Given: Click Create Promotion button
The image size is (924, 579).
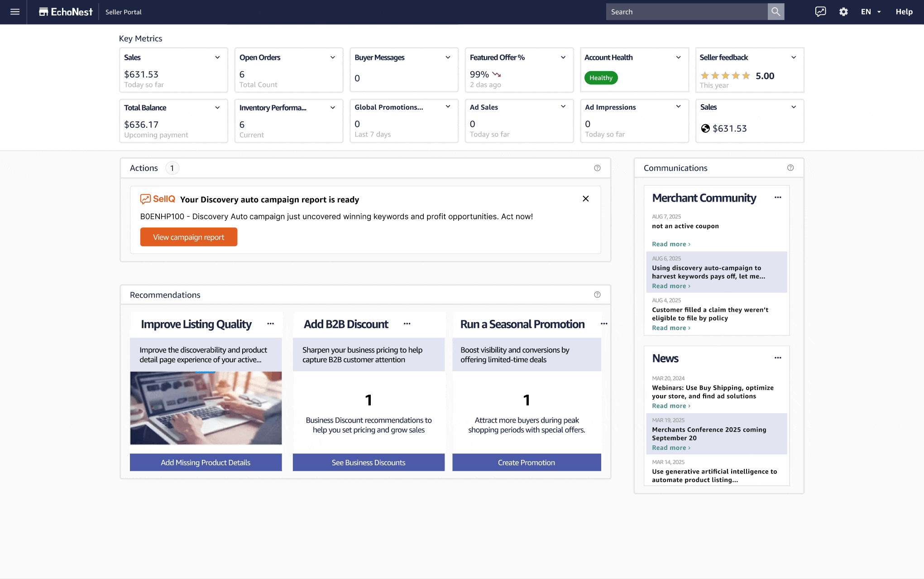Looking at the screenshot, I should tap(526, 463).
